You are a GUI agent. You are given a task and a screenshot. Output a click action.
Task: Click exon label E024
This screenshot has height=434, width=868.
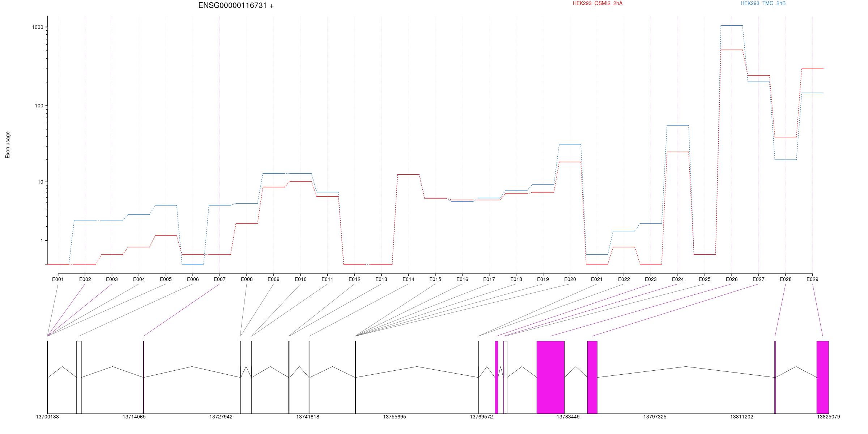click(678, 279)
